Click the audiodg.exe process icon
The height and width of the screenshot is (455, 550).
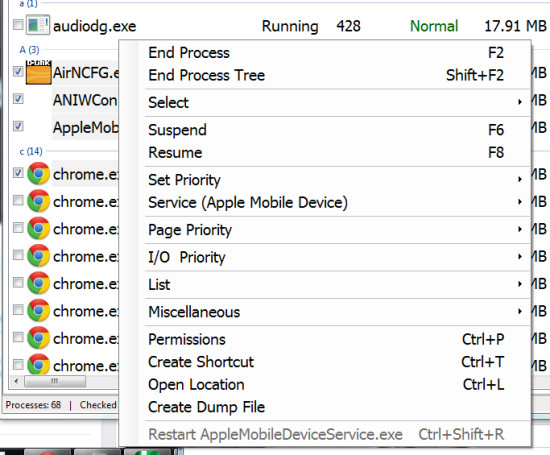[x=38, y=25]
